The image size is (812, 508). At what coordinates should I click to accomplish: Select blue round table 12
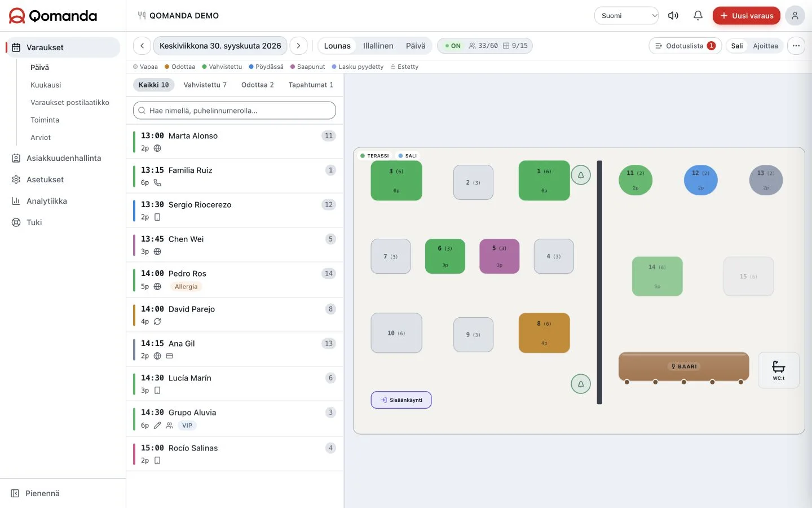click(x=701, y=180)
